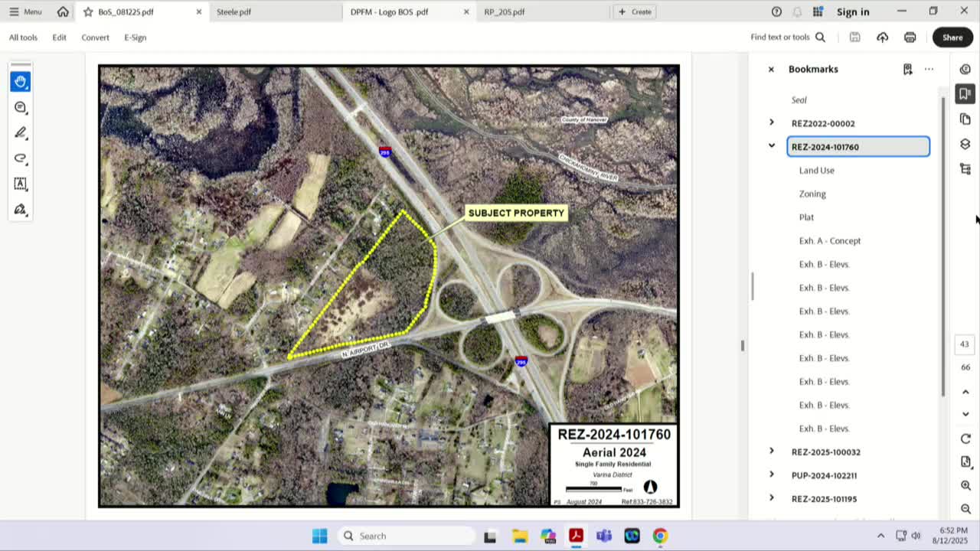Screen dimensions: 980x551
Task: Open the Edit tool menu
Action: [59, 37]
